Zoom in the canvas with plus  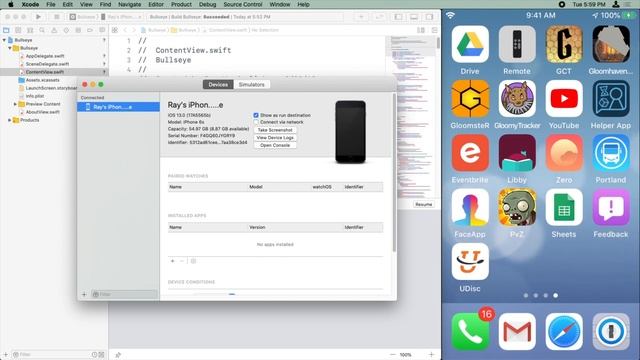point(431,355)
